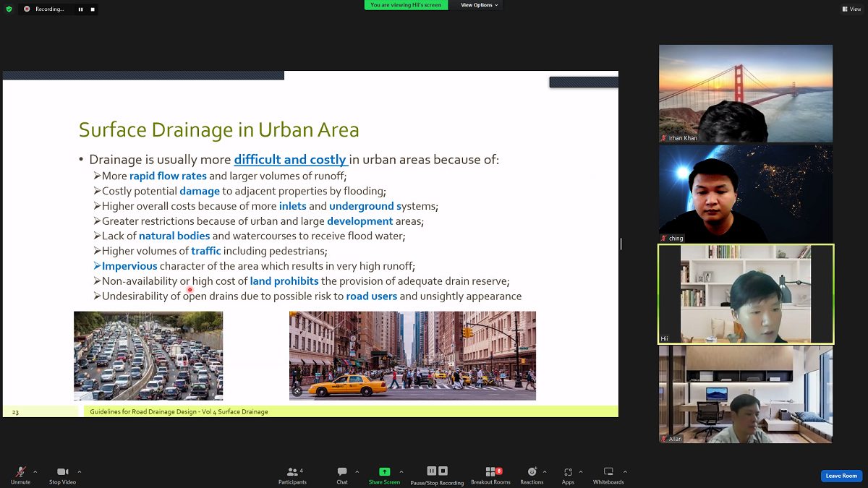This screenshot has height=488, width=868.
Task: Open Whiteboards
Action: pyautogui.click(x=608, y=475)
